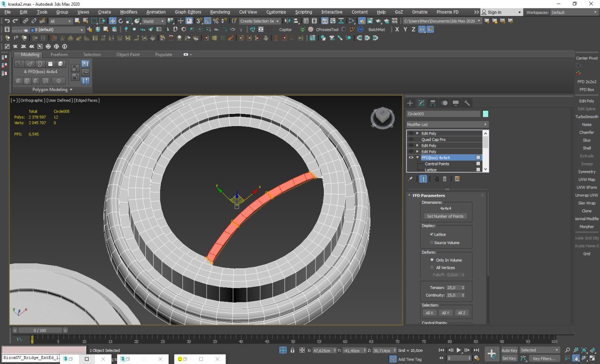600x364 pixels.
Task: Click the Key Filters button
Action: point(544,358)
